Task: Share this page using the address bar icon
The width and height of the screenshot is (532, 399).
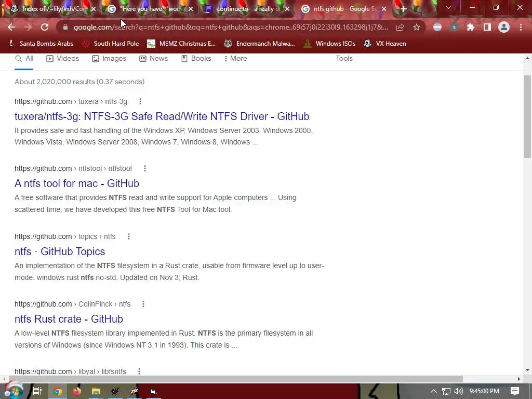Action: click(x=400, y=27)
